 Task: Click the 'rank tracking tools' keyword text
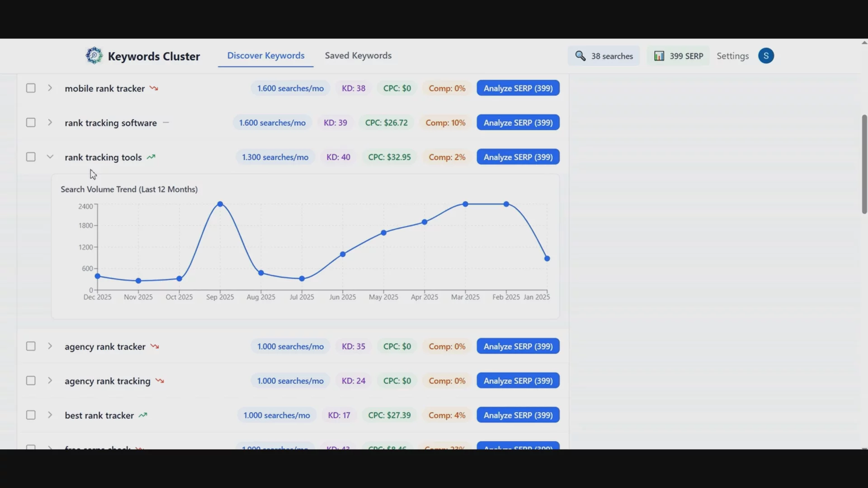tap(103, 157)
